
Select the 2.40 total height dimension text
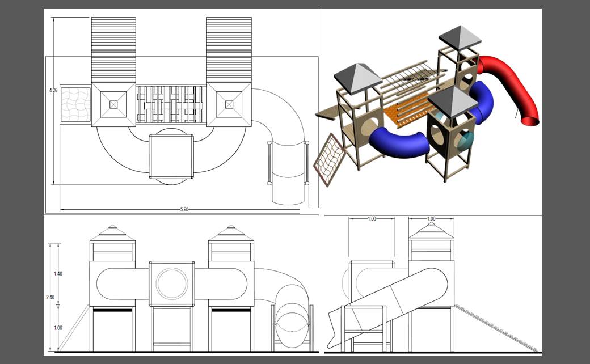point(52,297)
